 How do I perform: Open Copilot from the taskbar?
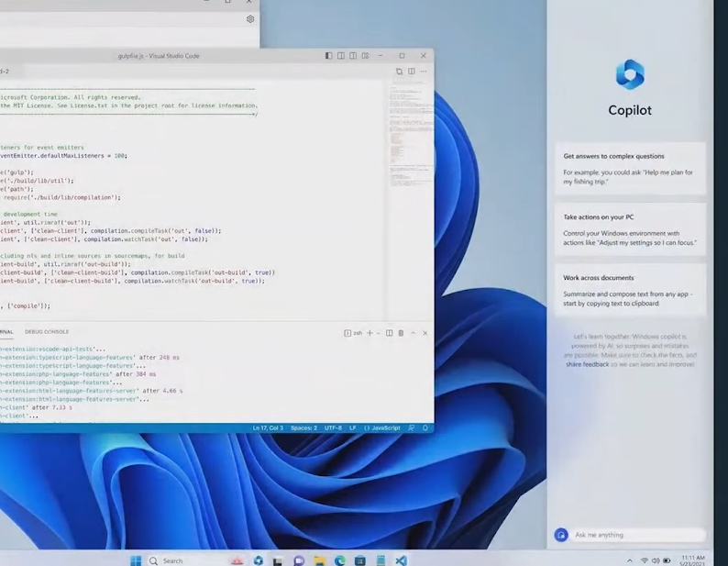coord(259,560)
